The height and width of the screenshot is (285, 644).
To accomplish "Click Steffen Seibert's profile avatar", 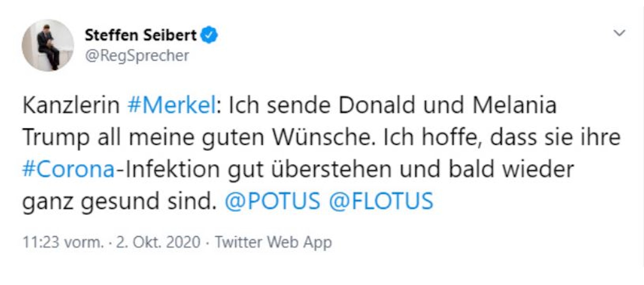I will point(48,45).
